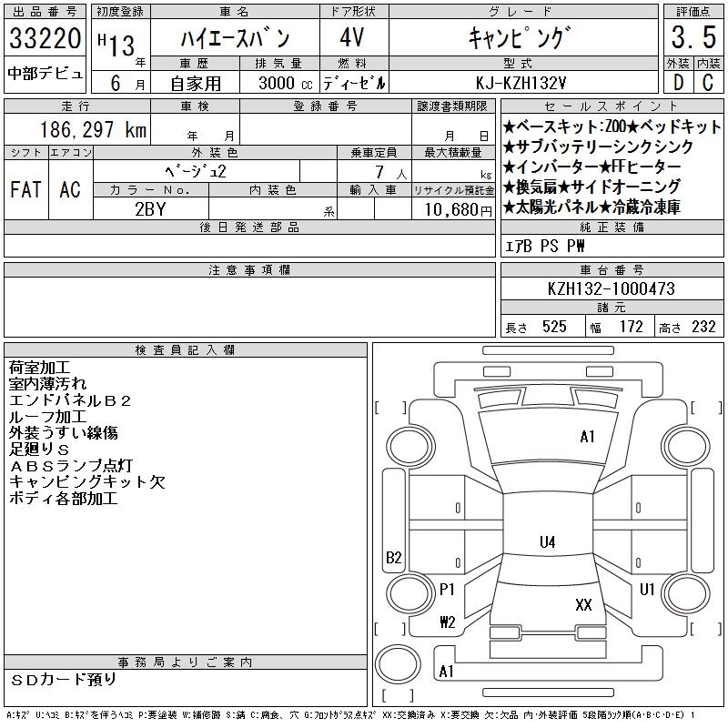Click the spare tire circle on the diagram
The width and height of the screenshot is (728, 728).
[398, 663]
